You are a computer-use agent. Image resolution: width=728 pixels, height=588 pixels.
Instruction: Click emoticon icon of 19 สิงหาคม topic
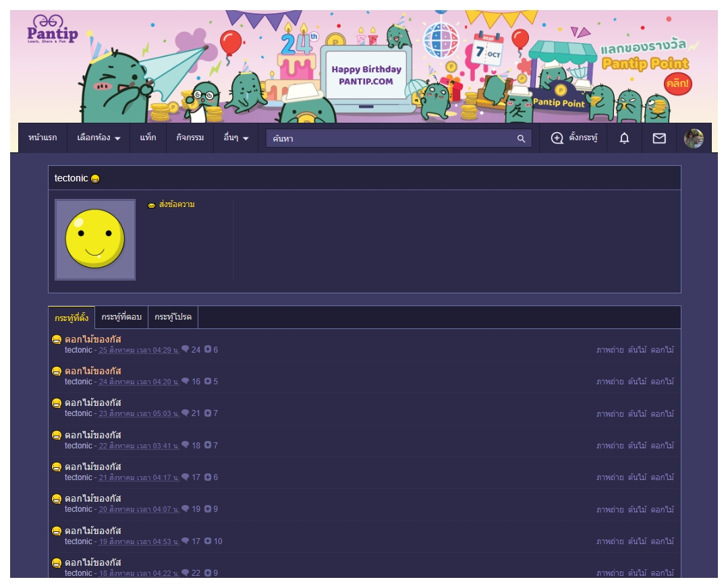click(x=57, y=531)
